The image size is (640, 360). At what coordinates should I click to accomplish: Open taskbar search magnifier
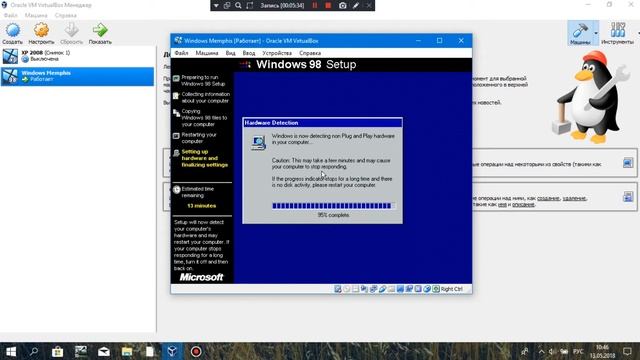point(34,351)
